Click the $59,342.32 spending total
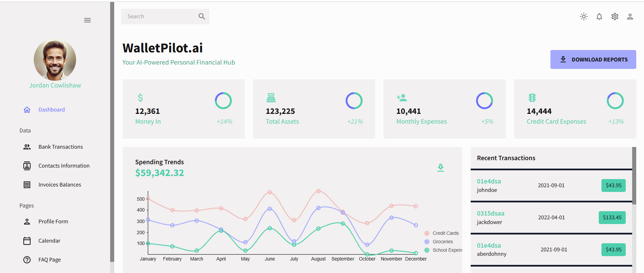Viewport: 644px width, 273px height. 160,173
